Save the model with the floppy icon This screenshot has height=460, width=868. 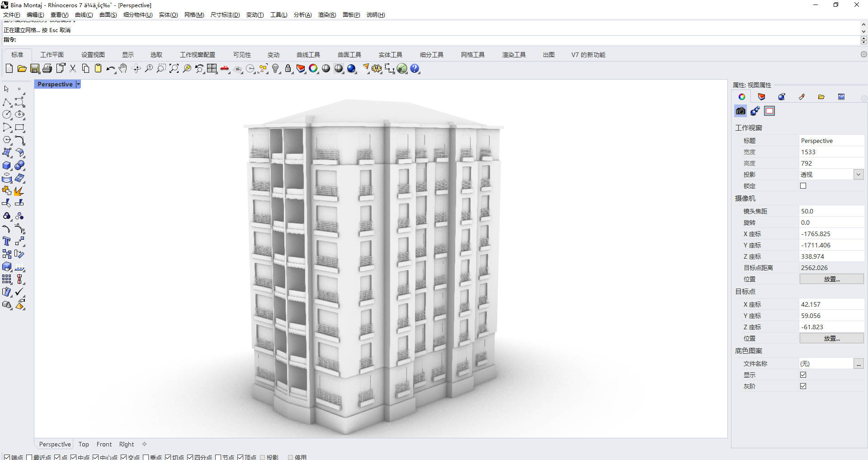tap(35, 68)
